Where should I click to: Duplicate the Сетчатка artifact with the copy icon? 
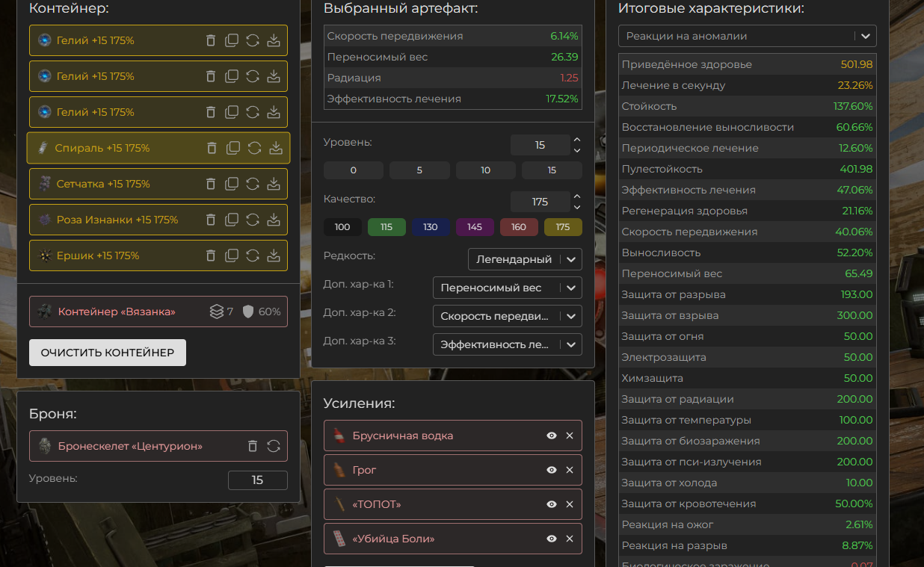(x=232, y=184)
